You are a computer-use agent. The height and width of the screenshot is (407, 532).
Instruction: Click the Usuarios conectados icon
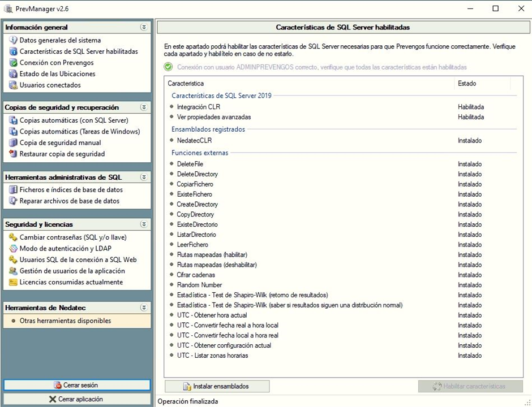click(x=13, y=85)
